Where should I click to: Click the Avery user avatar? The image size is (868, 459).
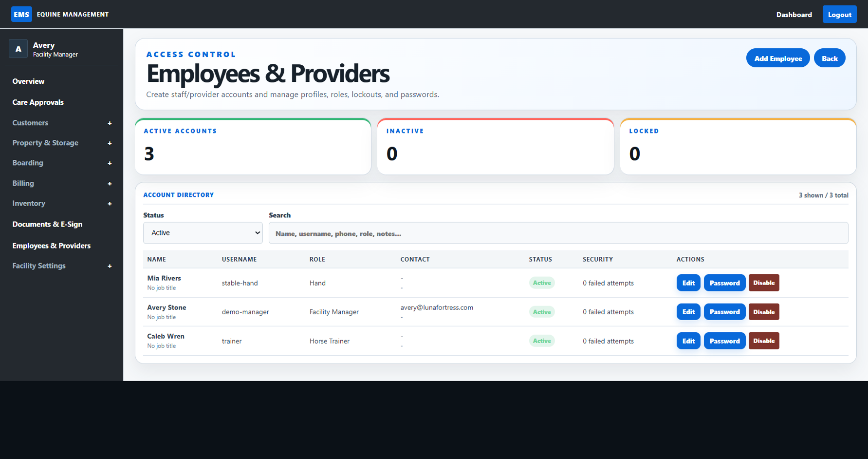click(x=18, y=49)
